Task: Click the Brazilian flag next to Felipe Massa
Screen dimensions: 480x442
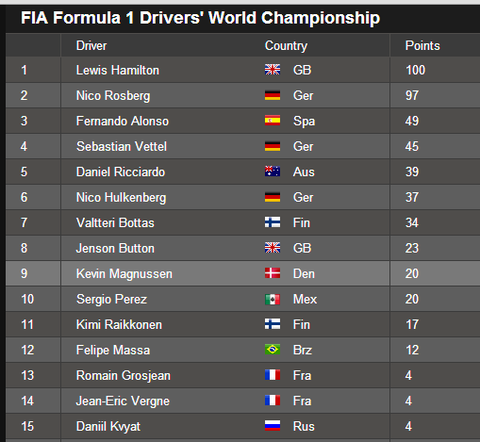Action: point(272,350)
